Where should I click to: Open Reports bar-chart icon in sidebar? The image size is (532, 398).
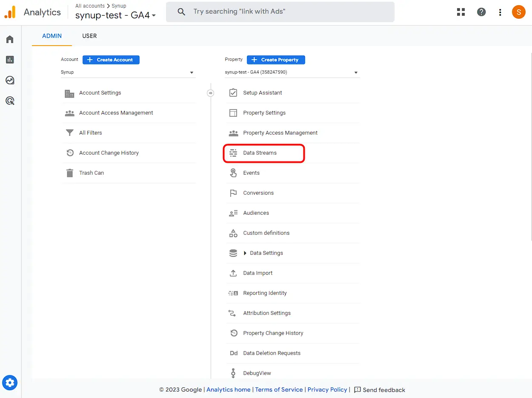pos(10,60)
